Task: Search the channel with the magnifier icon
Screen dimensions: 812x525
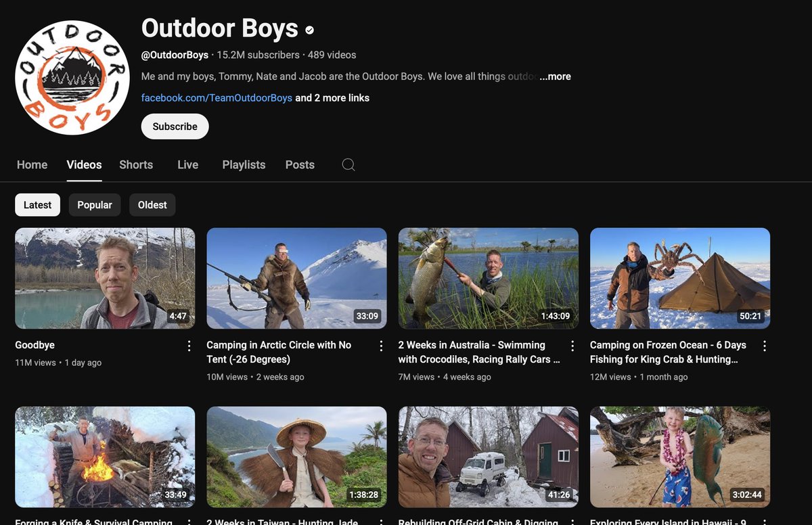Action: click(x=348, y=164)
